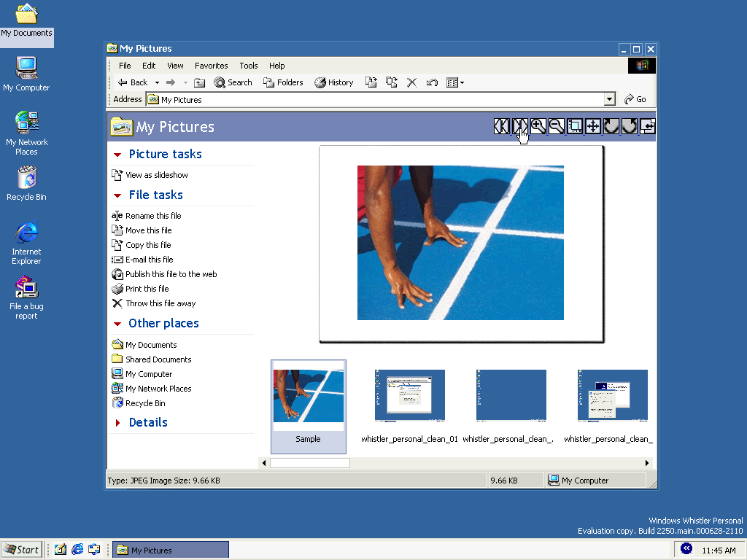
Task: Click the Internet Explorer quick launch icon
Action: pyautogui.click(x=77, y=550)
